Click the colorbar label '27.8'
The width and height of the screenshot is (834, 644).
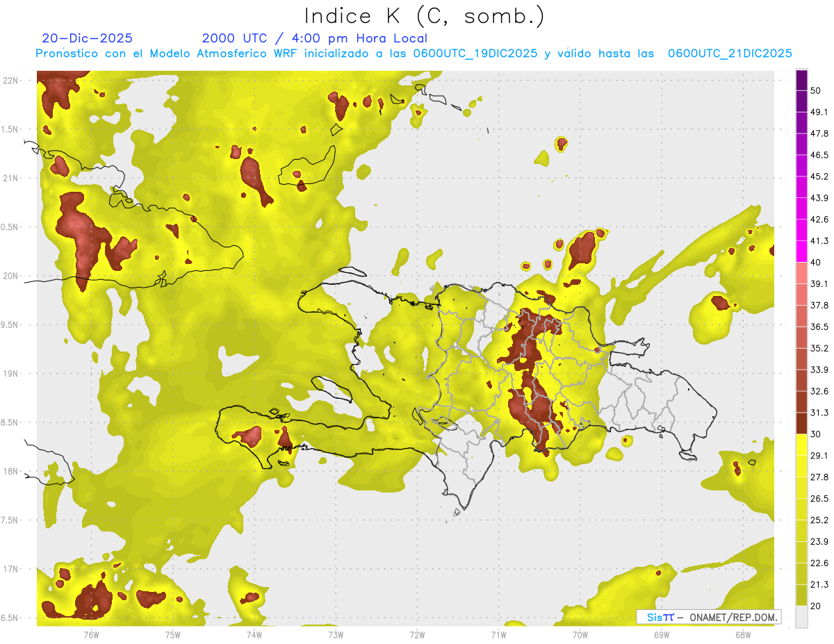(x=819, y=477)
